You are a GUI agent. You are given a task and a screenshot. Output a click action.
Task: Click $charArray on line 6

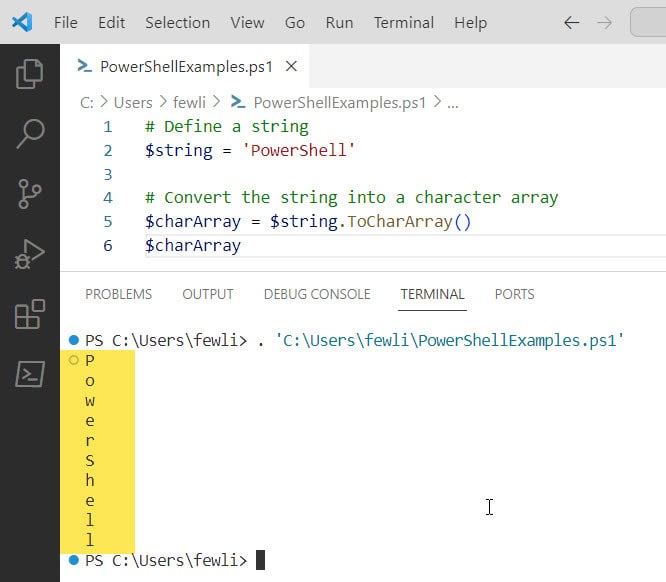pos(192,245)
